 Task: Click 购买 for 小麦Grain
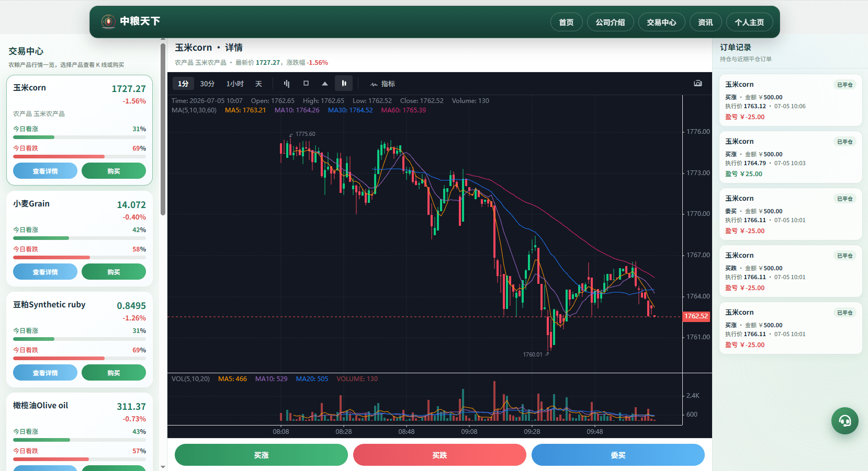click(x=114, y=272)
